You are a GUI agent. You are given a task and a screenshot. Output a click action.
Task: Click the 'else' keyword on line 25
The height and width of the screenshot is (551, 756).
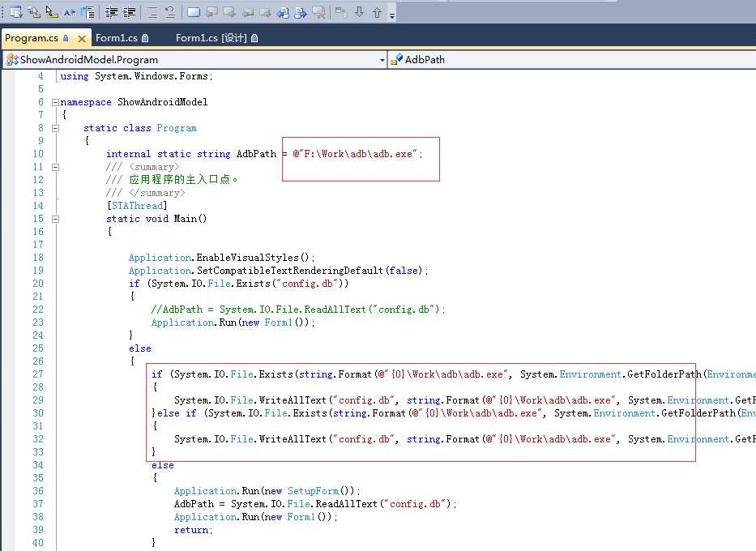click(x=140, y=348)
